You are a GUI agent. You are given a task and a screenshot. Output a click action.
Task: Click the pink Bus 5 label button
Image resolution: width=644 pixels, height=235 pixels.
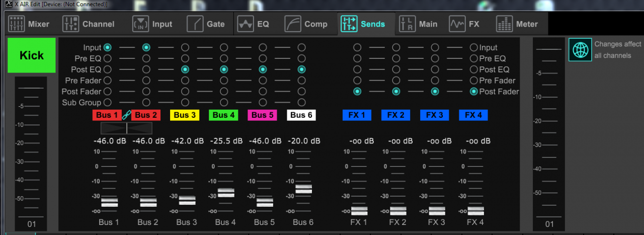[x=262, y=115]
